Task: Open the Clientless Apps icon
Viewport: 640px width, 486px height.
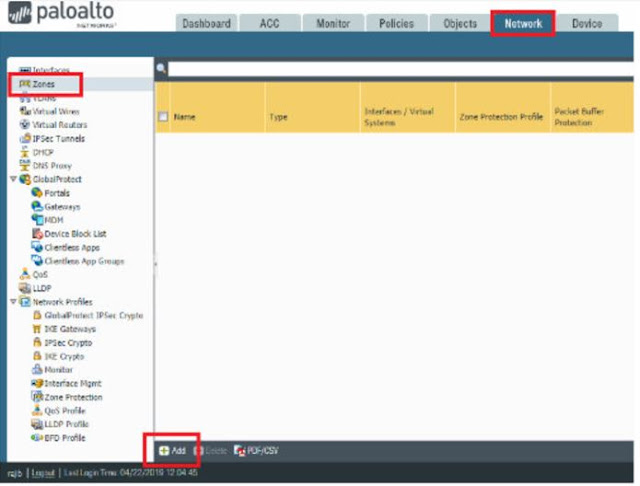Action: coord(37,247)
